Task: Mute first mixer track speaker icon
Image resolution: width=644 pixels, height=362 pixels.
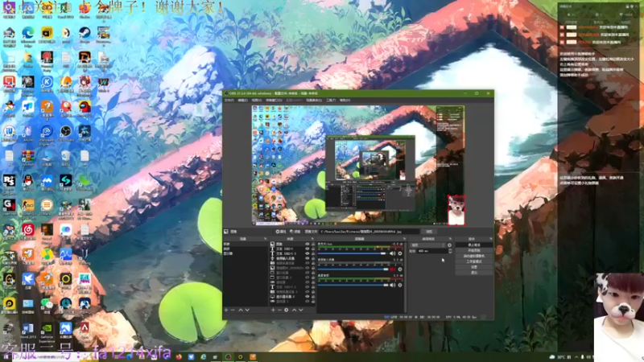Action: click(393, 253)
